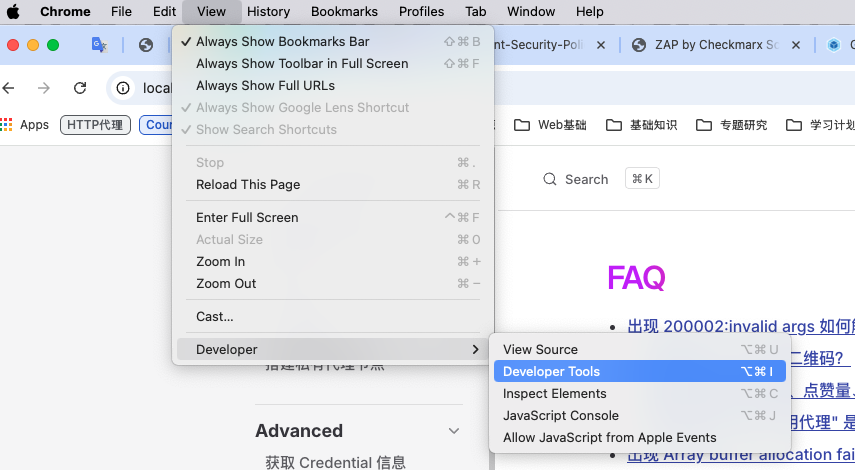Toggle Always Show Bookmarks Bar
Image resolution: width=855 pixels, height=470 pixels.
click(x=282, y=42)
